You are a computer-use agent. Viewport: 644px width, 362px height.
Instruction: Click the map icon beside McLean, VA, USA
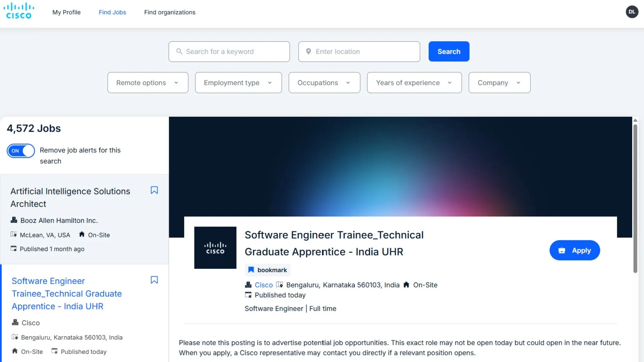click(x=13, y=234)
